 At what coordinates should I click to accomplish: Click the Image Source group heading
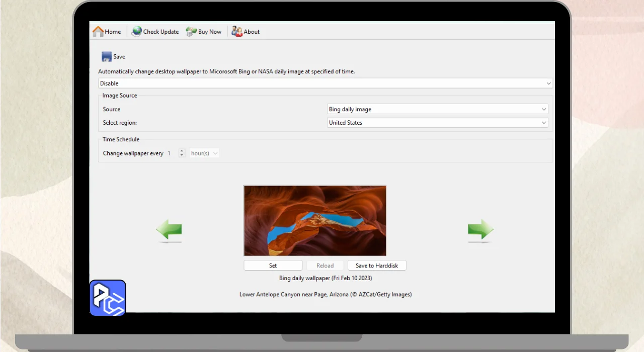(x=120, y=96)
